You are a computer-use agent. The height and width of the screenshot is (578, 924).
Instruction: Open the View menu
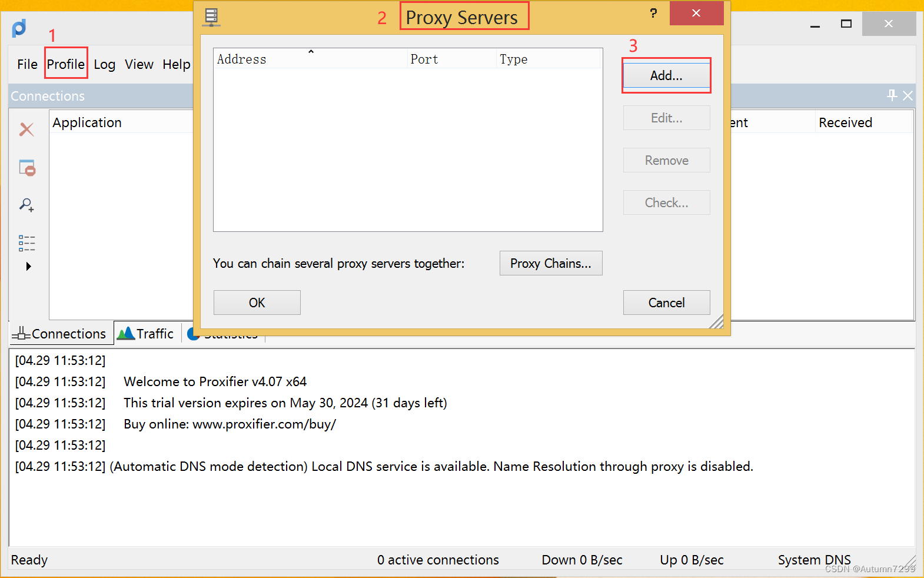coord(139,64)
